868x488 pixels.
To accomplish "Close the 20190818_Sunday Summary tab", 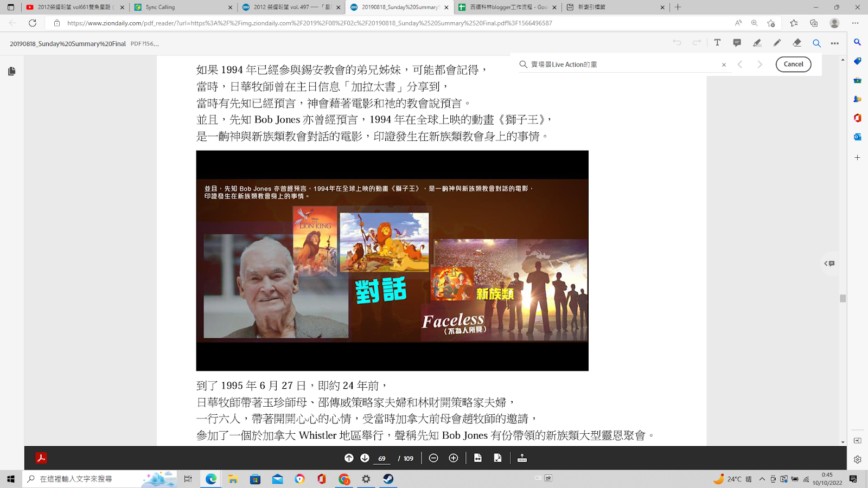I will (446, 8).
